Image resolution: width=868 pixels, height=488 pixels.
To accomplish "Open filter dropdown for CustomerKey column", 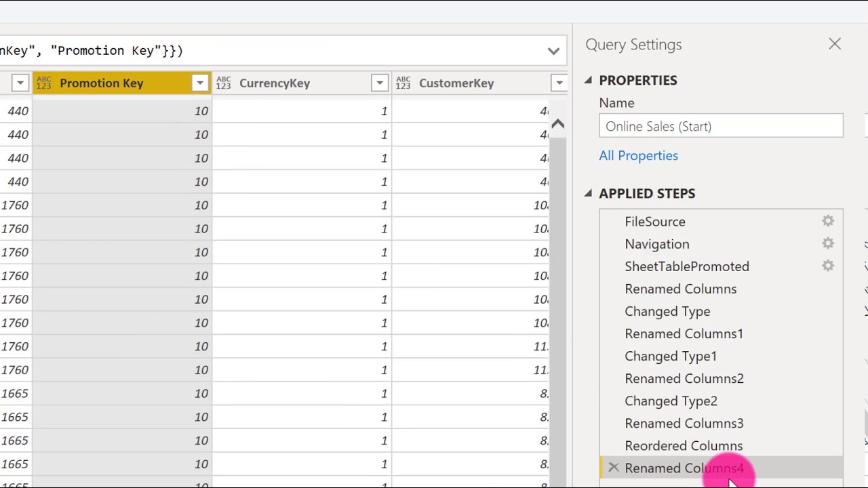I will coord(559,83).
